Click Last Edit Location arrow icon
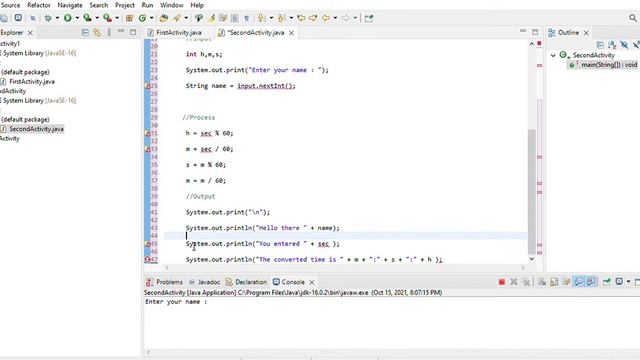 tap(301, 18)
